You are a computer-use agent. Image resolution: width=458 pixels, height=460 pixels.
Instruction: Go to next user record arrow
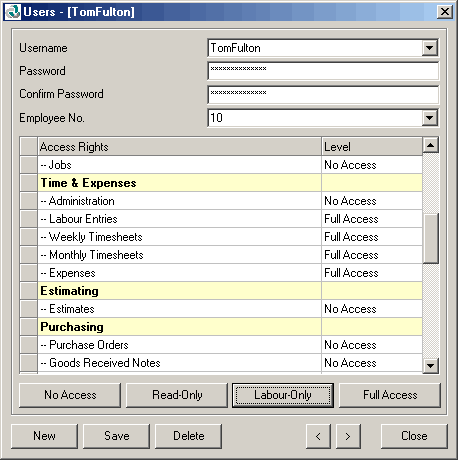point(348,436)
